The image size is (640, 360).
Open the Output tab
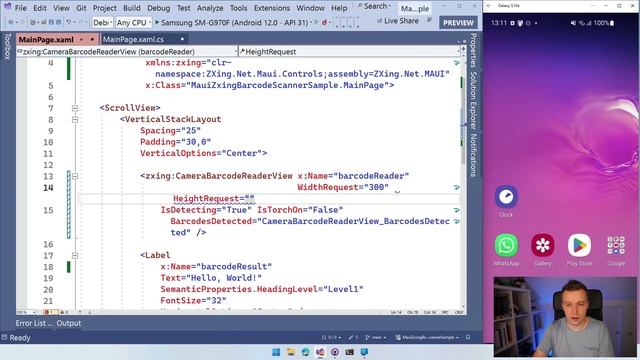coord(69,323)
